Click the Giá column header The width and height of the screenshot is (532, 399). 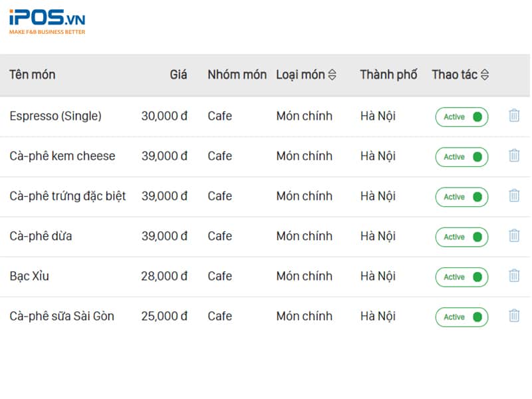[x=178, y=74]
